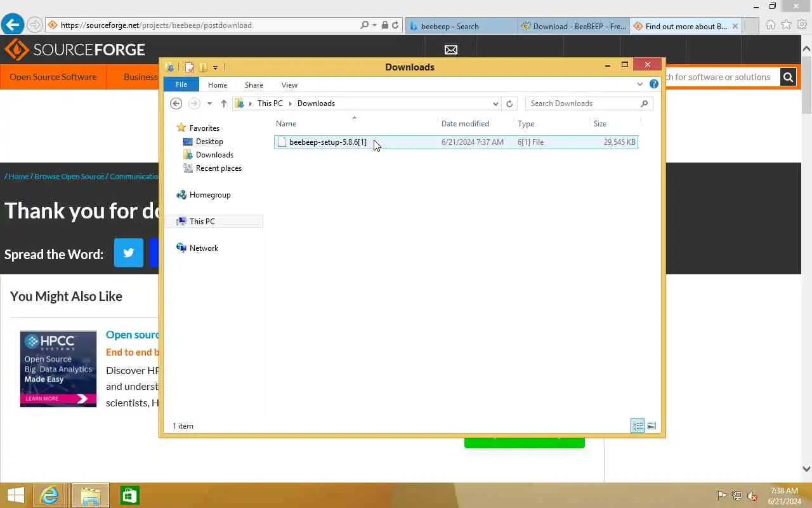This screenshot has height=508, width=812.
Task: Open IE Home icon
Action: 771,25
